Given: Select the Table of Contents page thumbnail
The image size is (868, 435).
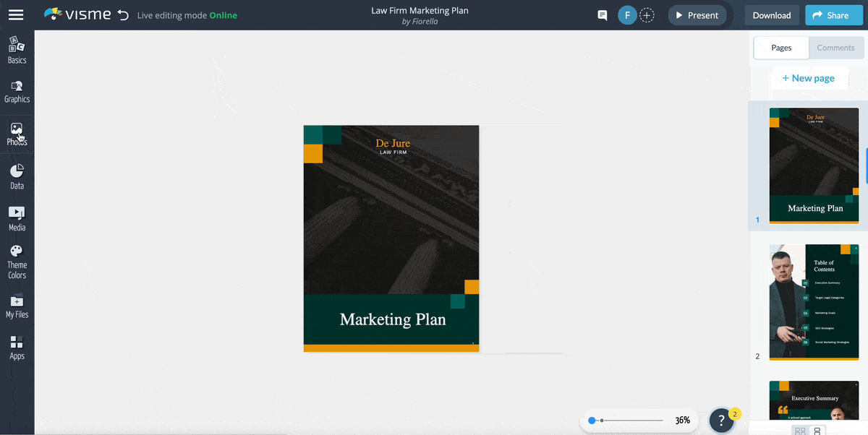Looking at the screenshot, I should [x=814, y=301].
